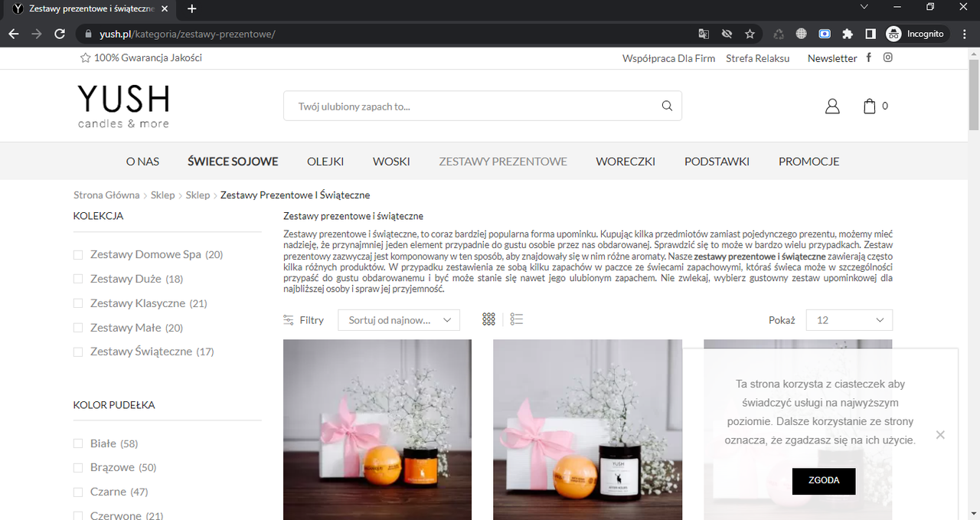Viewport: 980px width, 520px height.
Task: Open the translate page icon
Action: [704, 34]
